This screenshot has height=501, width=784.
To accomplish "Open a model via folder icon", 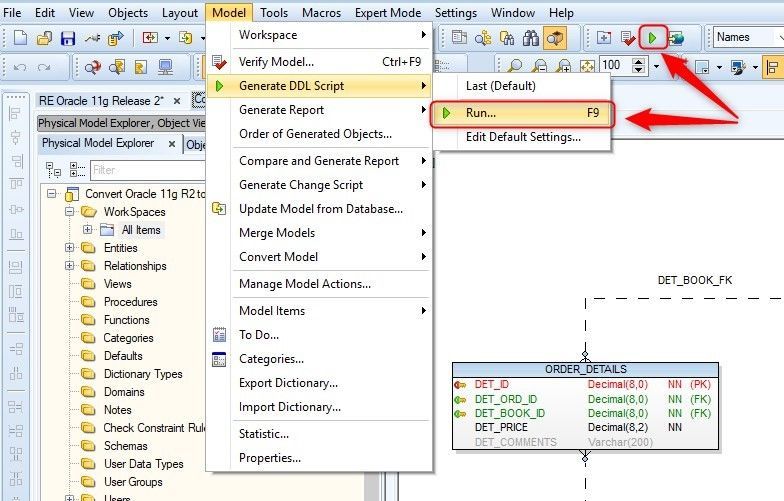I will [44, 38].
